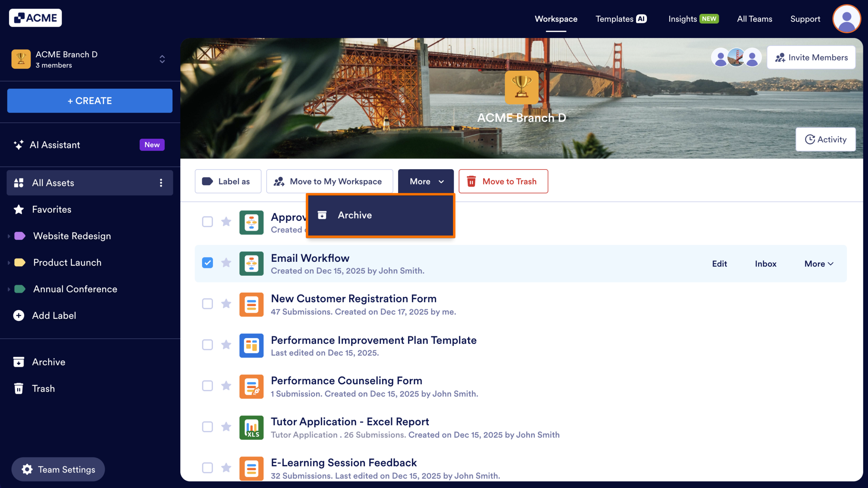Uncheck the Email Workflow checkbox
Viewport: 868px width, 488px height.
pyautogui.click(x=207, y=263)
